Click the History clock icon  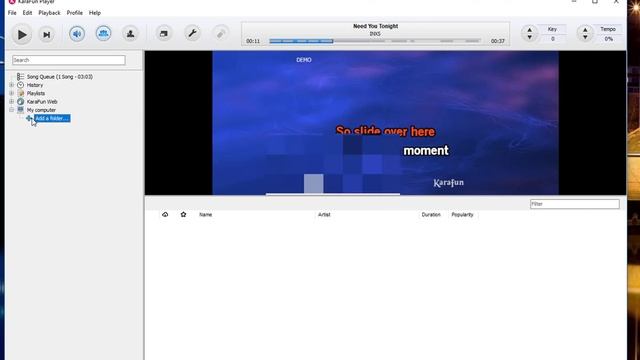point(20,85)
